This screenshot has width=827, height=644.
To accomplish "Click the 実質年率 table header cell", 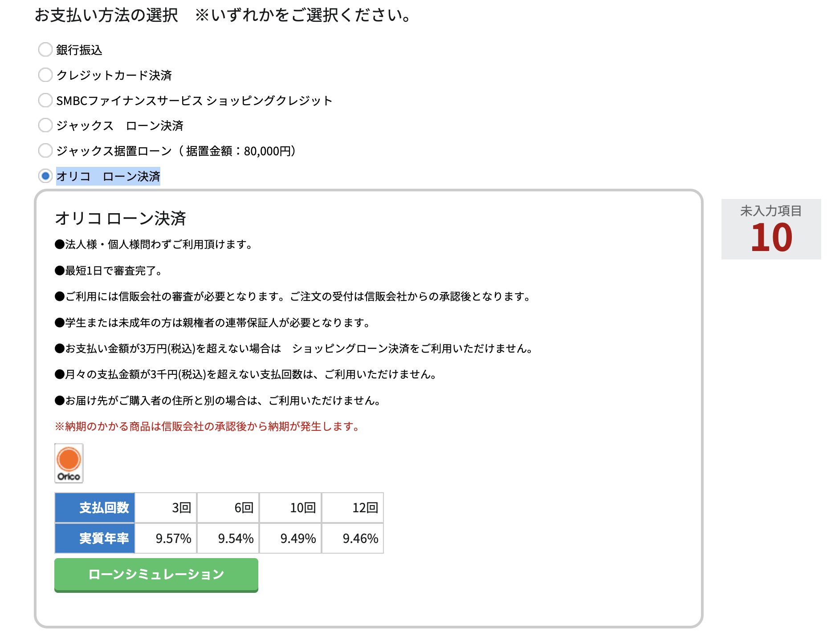I will click(95, 539).
